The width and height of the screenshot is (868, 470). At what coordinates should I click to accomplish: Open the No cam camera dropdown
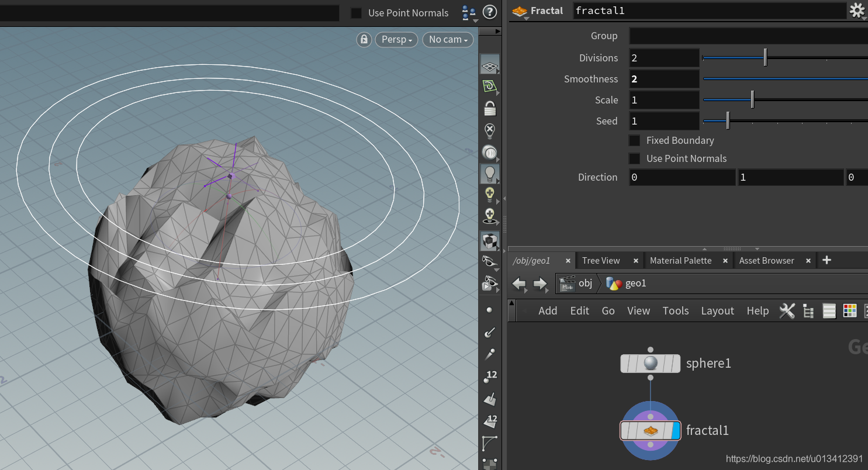[x=448, y=40]
